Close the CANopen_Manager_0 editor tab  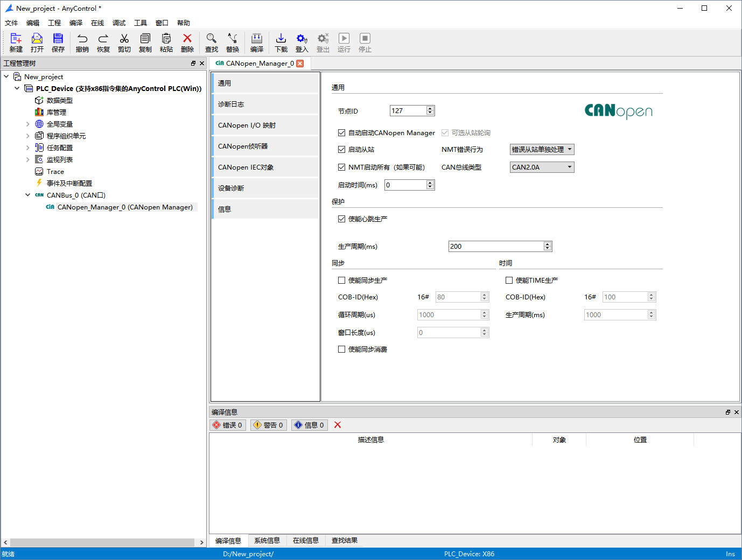(300, 63)
